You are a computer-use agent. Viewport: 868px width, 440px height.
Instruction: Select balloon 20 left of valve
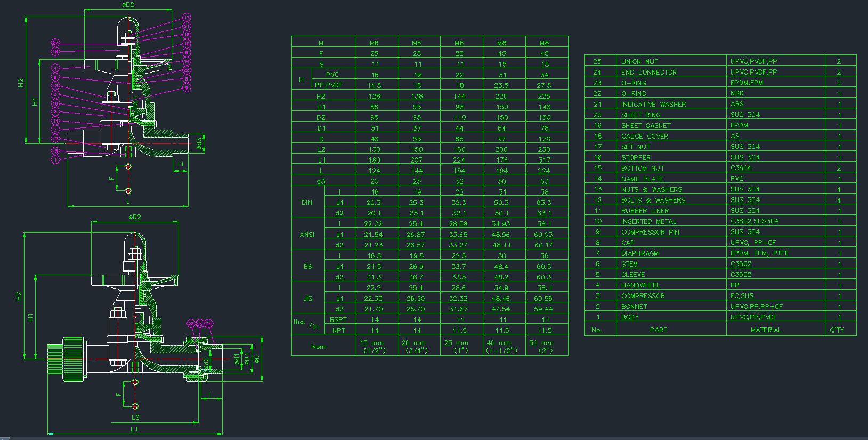(55, 43)
